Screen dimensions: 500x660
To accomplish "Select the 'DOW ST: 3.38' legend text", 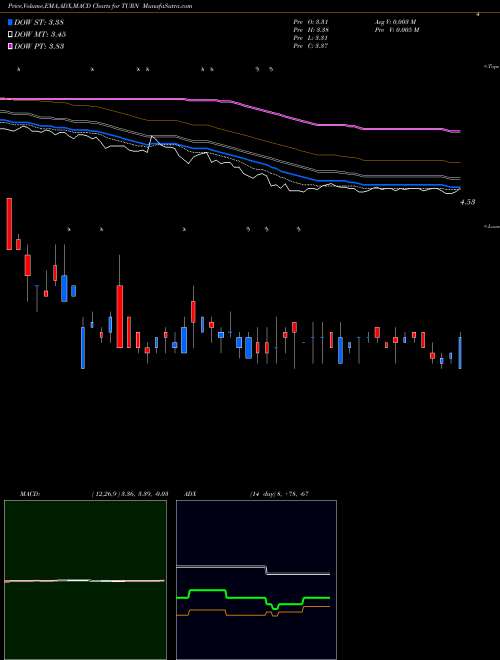I will tap(39, 22).
